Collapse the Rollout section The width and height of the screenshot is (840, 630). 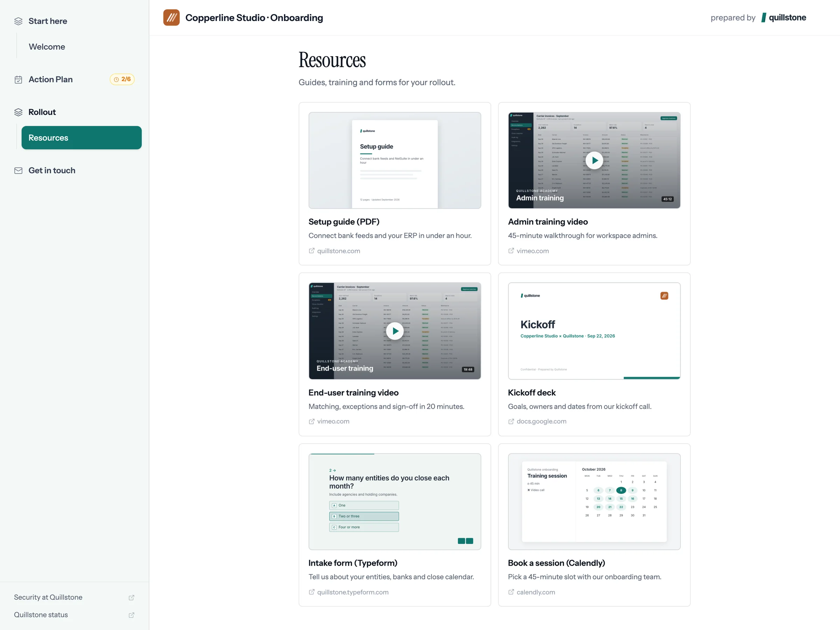tap(42, 112)
